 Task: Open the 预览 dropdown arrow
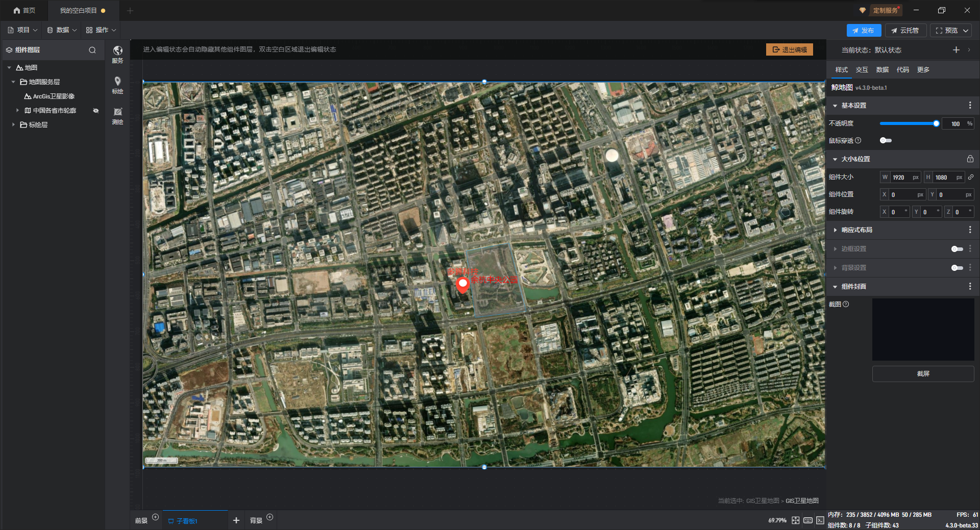[x=966, y=31]
